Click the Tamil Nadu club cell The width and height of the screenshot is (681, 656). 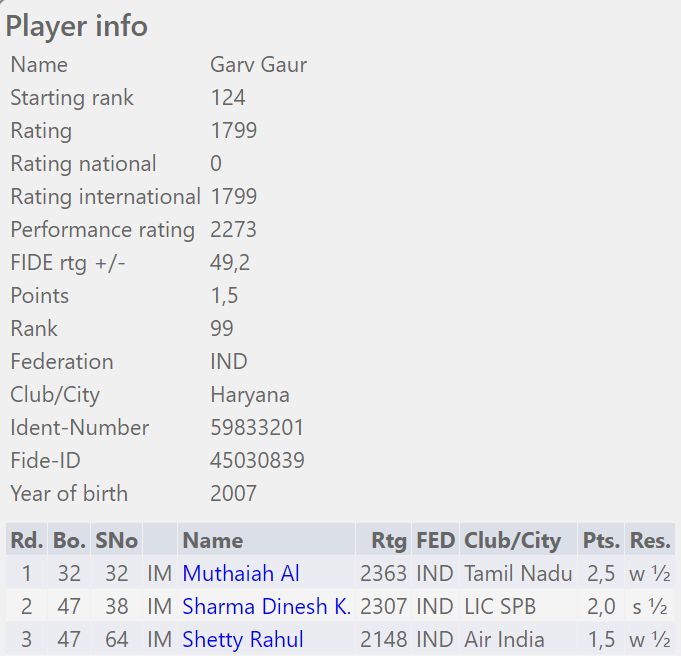(518, 574)
